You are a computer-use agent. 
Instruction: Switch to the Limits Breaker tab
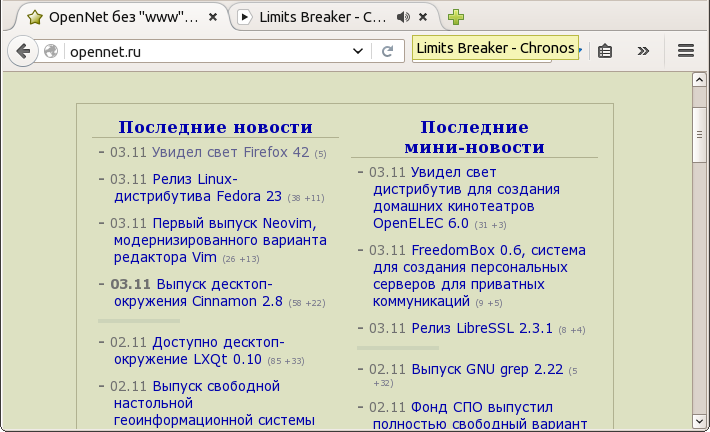pyautogui.click(x=320, y=17)
